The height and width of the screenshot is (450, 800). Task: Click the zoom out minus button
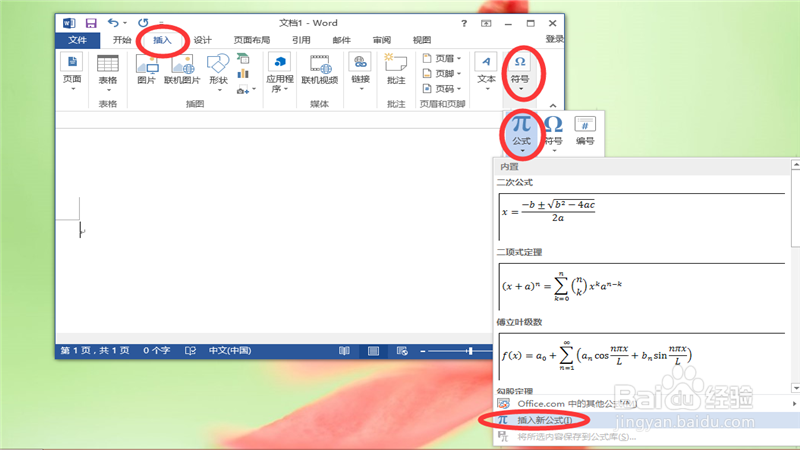click(x=423, y=351)
